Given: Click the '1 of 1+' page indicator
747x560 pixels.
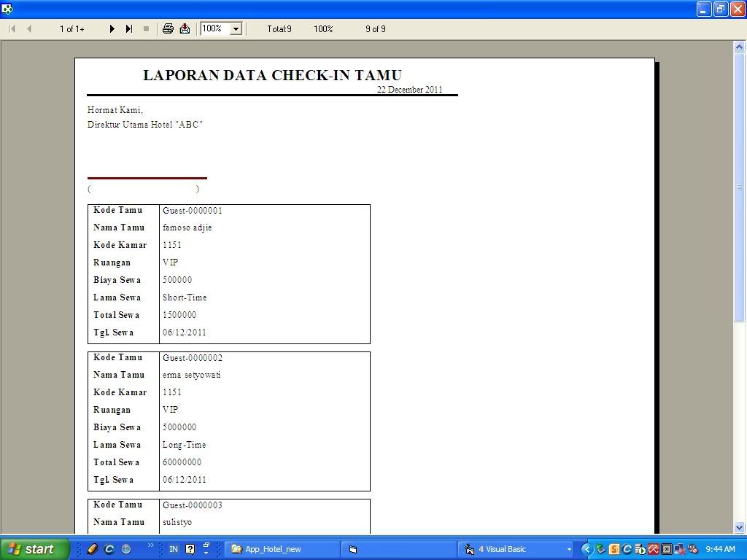Looking at the screenshot, I should click(72, 29).
